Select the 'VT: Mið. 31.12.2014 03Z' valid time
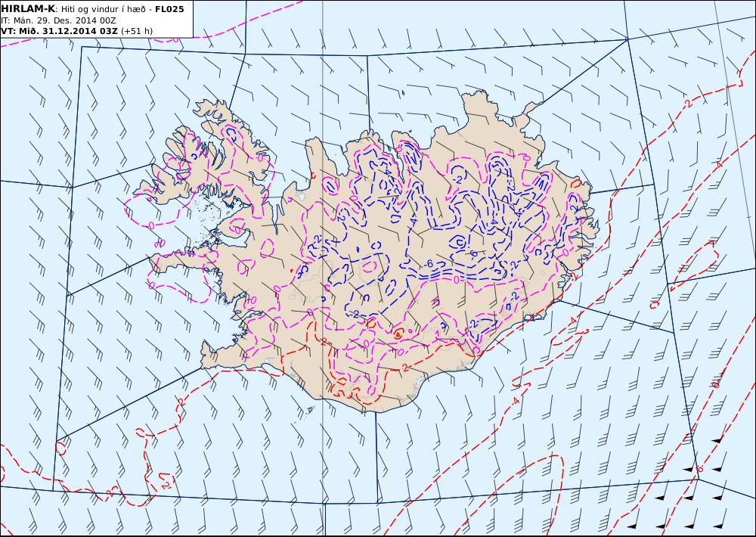Screen dimensions: 756x537 click(59, 31)
